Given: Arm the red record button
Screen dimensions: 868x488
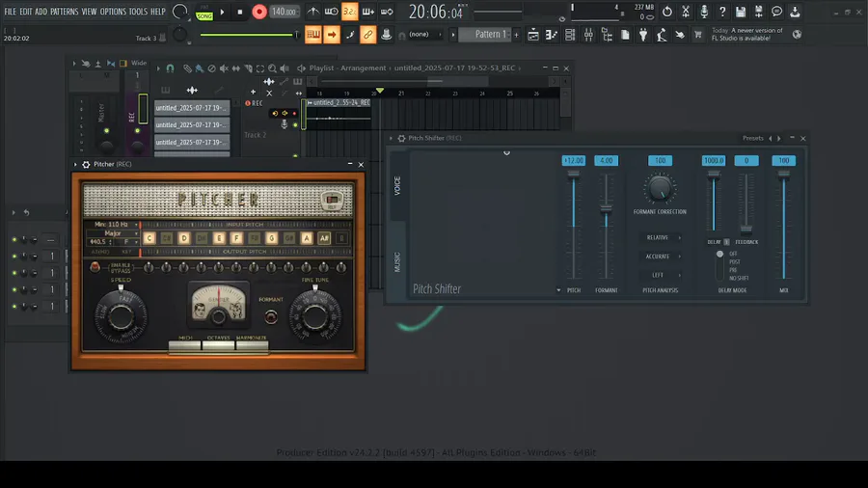Looking at the screenshot, I should 258,12.
